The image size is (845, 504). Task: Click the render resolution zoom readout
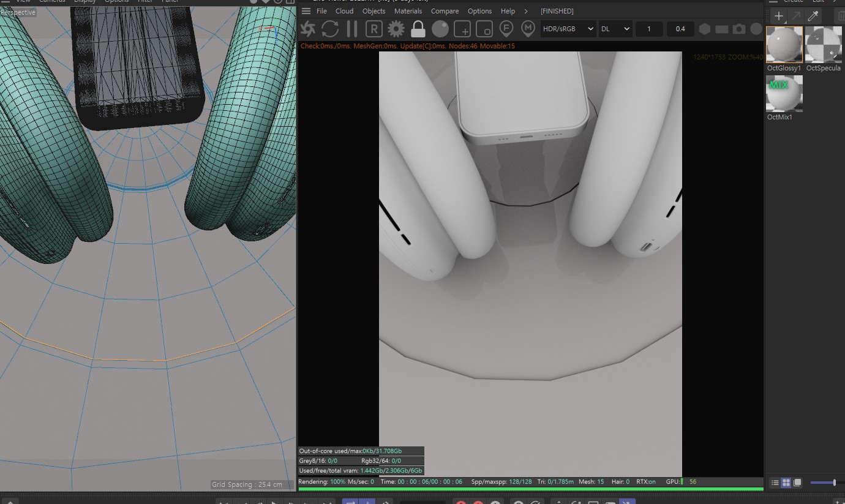(x=728, y=57)
